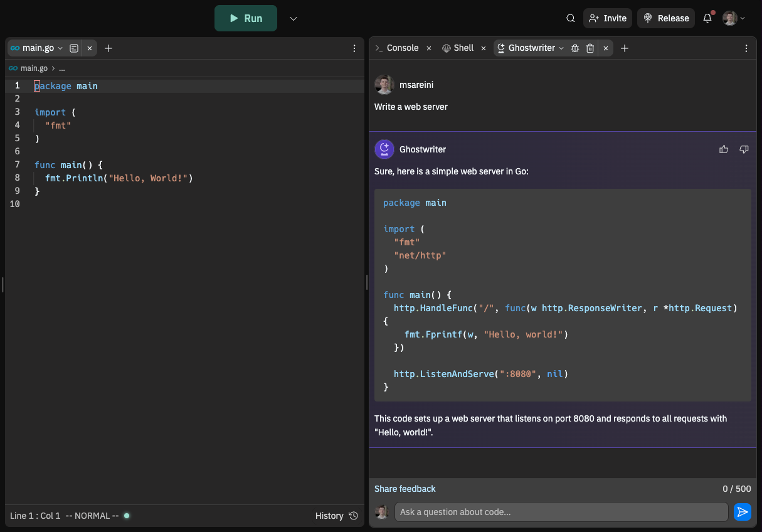Give thumbs down to Ghostwriter response
Screen dimensions: 762x532
pos(744,149)
